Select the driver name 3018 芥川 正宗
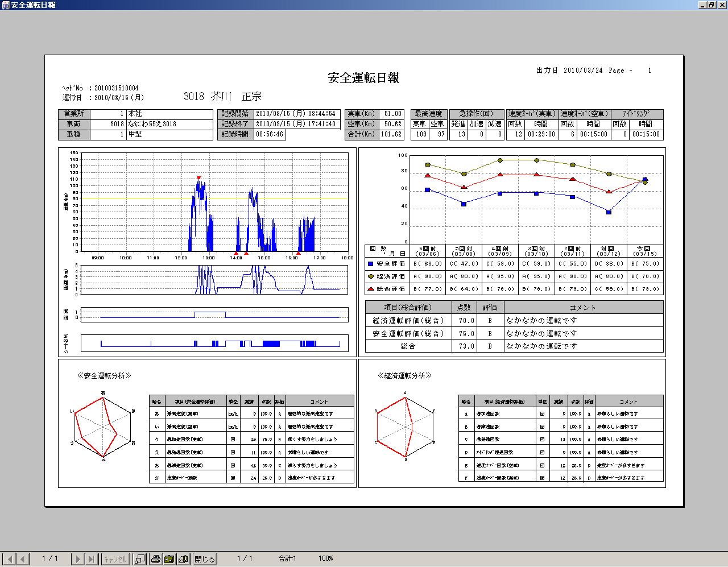Image resolution: width=728 pixels, height=567 pixels. tap(222, 96)
